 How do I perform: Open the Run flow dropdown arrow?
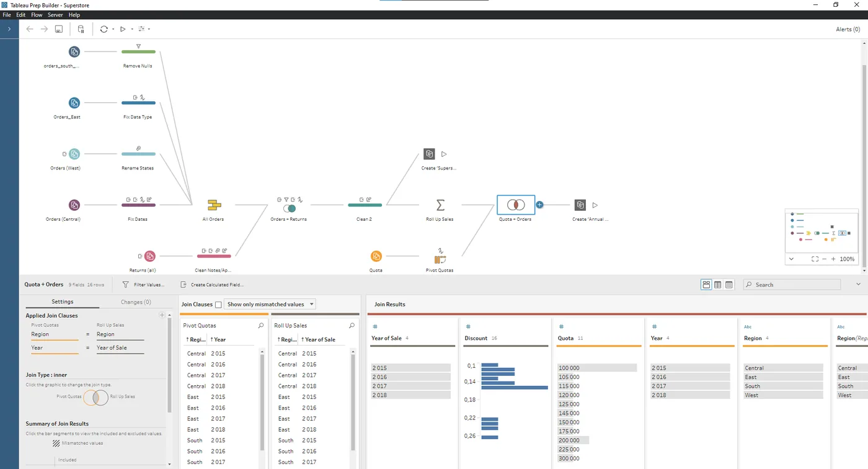[x=132, y=29]
